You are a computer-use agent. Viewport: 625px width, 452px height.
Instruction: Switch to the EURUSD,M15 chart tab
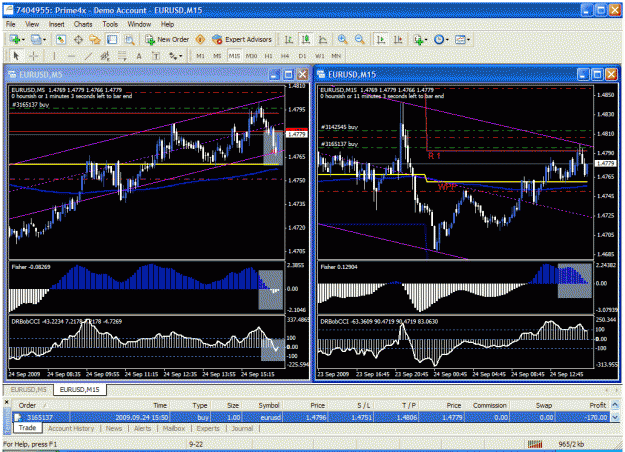[80, 389]
